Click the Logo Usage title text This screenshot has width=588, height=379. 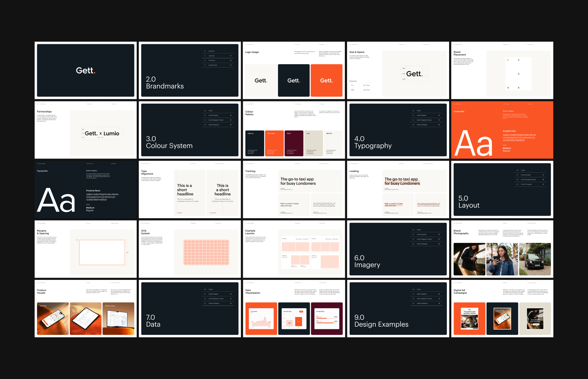(x=252, y=52)
